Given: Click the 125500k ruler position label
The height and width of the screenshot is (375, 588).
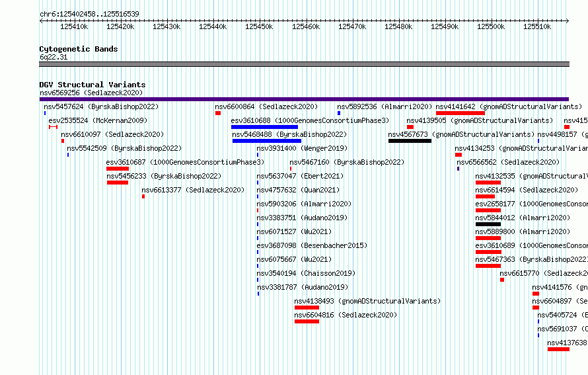Looking at the screenshot, I should click(x=491, y=26).
